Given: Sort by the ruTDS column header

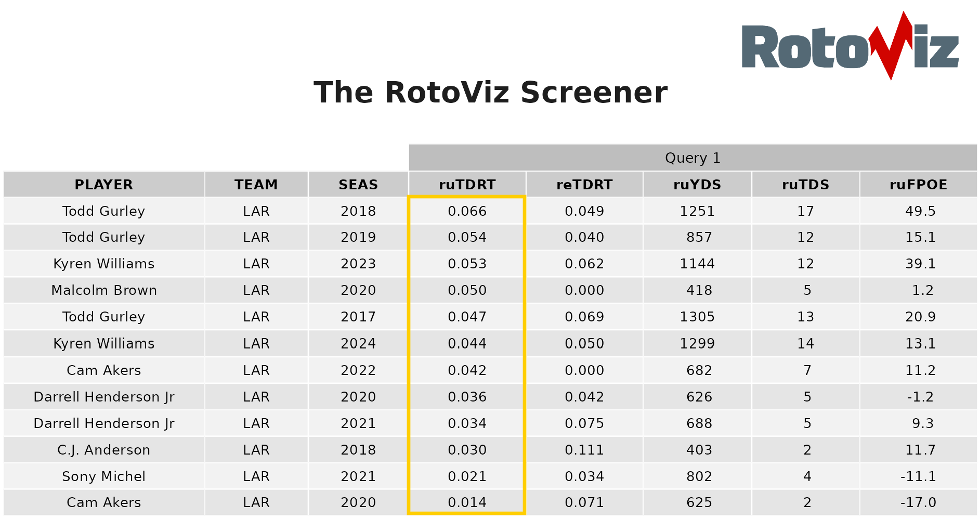Looking at the screenshot, I should [805, 185].
